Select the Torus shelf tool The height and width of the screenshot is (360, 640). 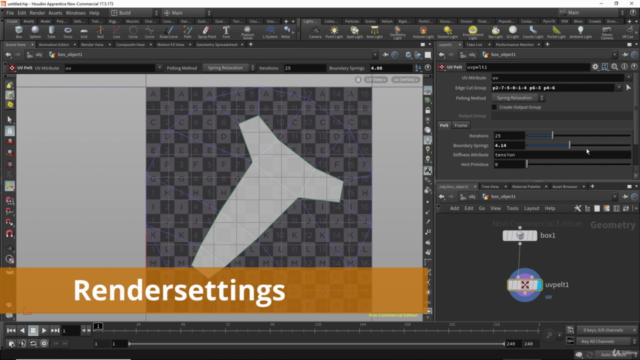tap(68, 32)
